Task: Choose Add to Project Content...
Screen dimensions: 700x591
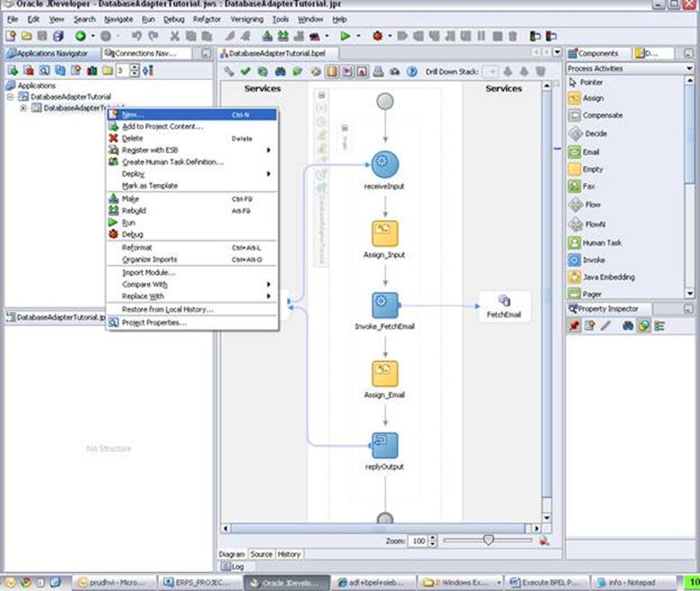Action: coord(192,127)
